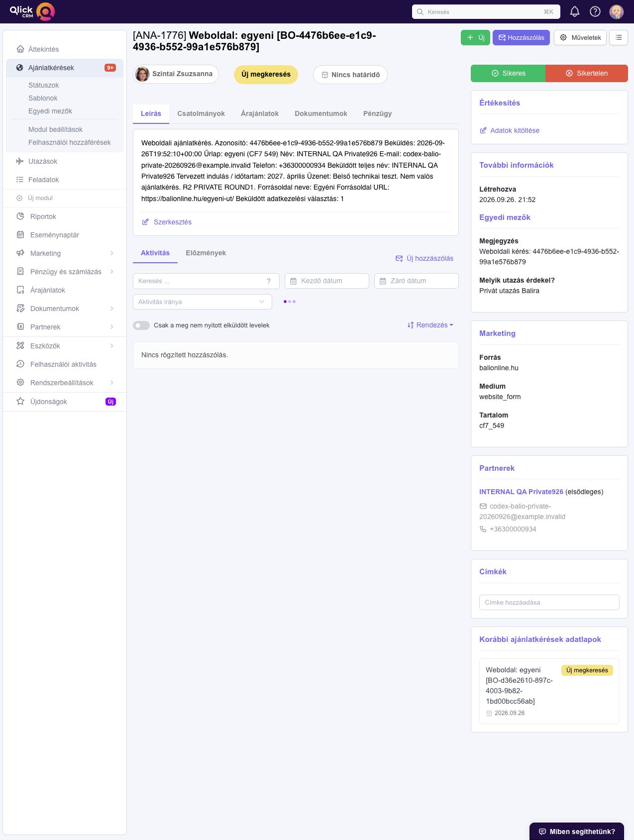Screen dimensions: 634x840
Task: Open the Rendezés sort dropdown
Action: 430,325
